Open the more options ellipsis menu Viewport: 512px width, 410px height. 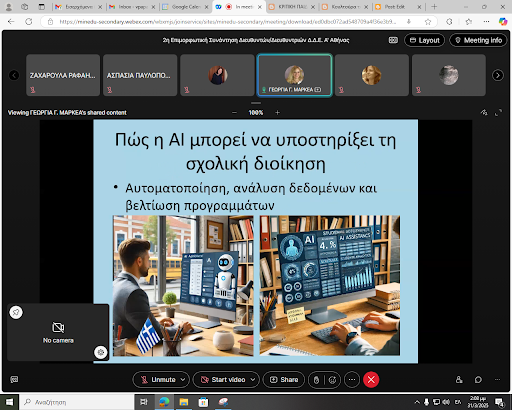tap(352, 380)
